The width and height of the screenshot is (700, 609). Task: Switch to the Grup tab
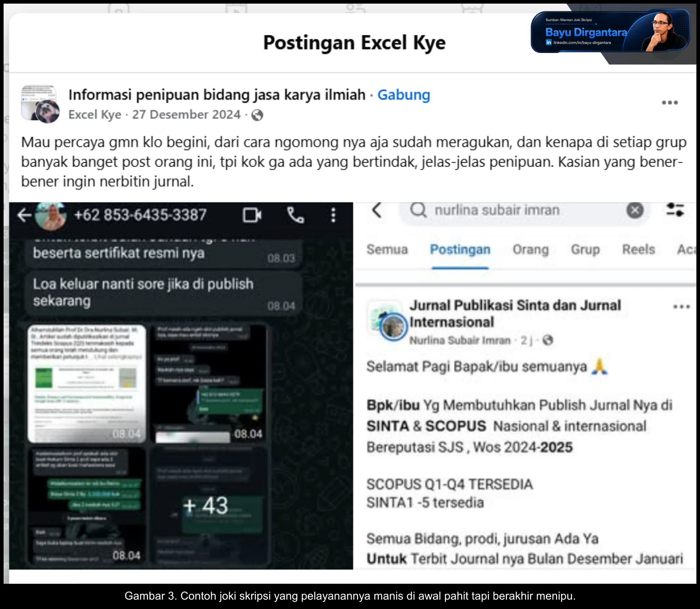coord(585,250)
